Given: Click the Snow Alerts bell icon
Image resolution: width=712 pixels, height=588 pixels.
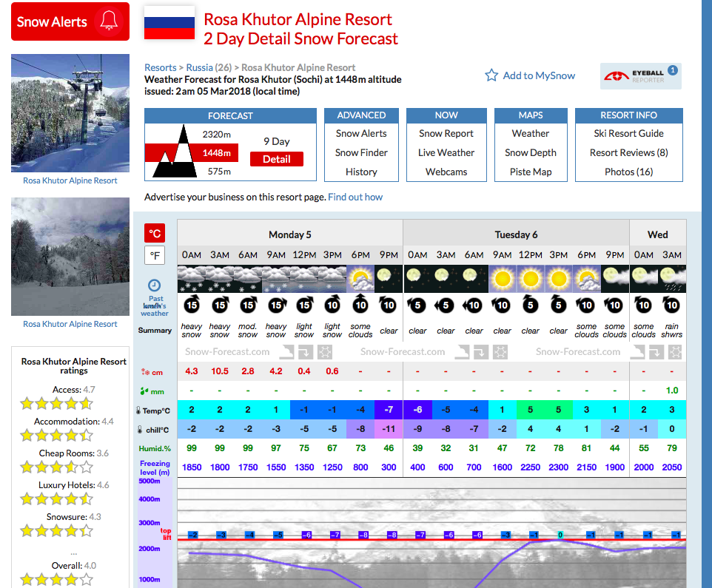Looking at the screenshot, I should click(x=109, y=21).
